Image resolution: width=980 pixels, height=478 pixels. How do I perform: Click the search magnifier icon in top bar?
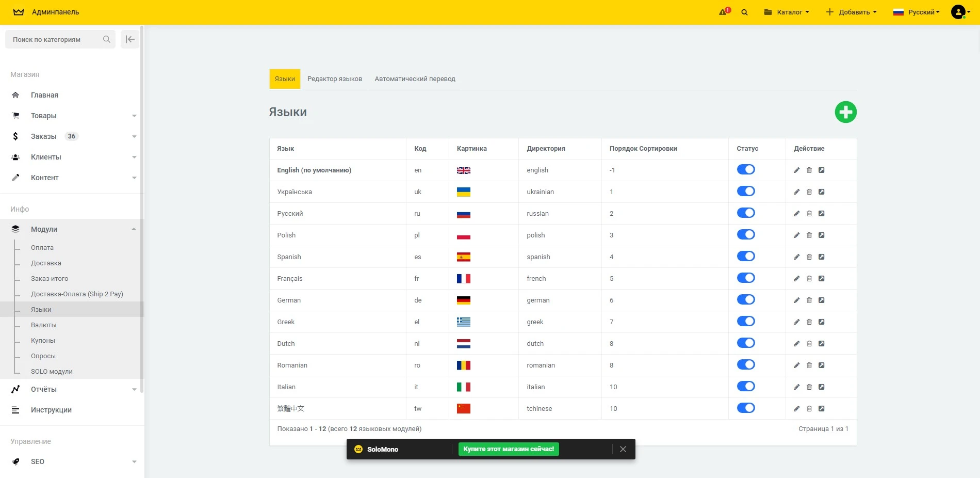point(744,12)
